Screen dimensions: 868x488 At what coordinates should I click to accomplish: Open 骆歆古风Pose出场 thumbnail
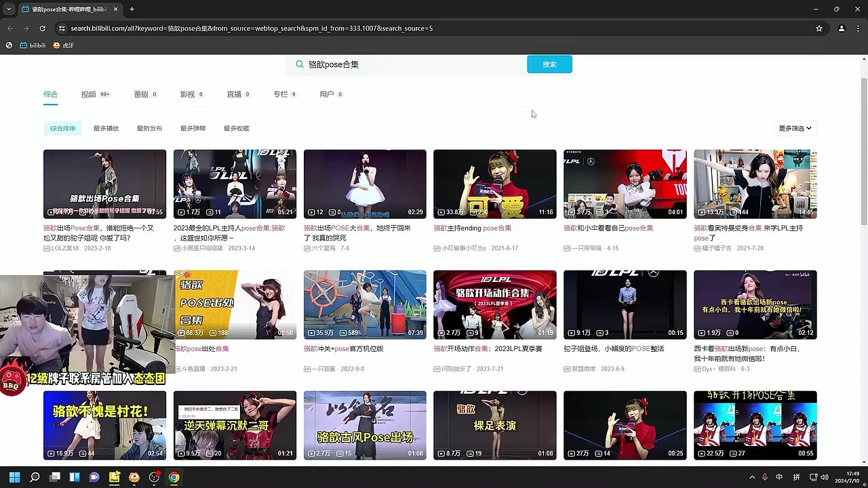365,425
